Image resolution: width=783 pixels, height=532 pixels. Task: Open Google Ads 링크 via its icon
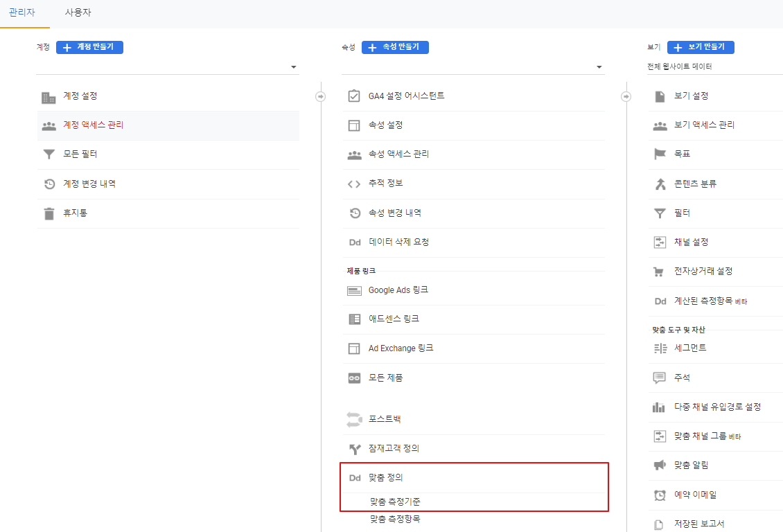[x=355, y=290]
